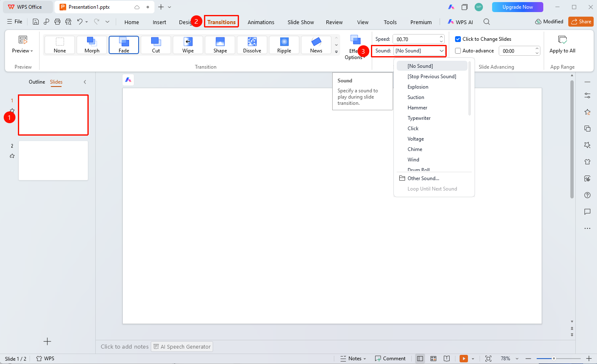Viewport: 597px width, 364px height.
Task: Click the Save icon in quick toolbar
Action: coord(36,22)
